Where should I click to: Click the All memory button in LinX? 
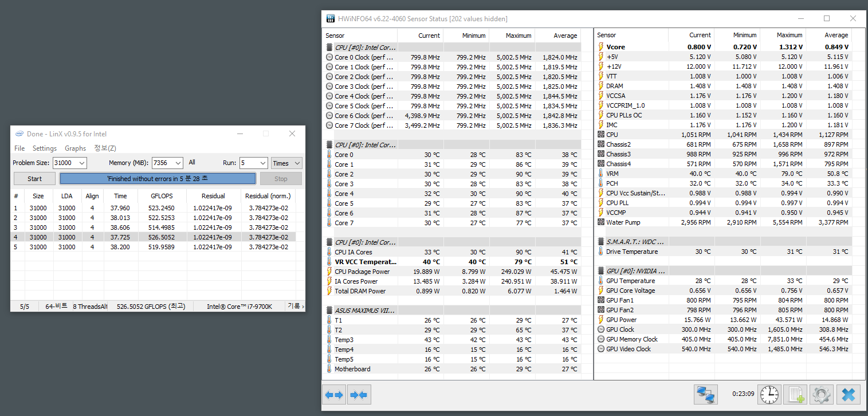tap(192, 163)
